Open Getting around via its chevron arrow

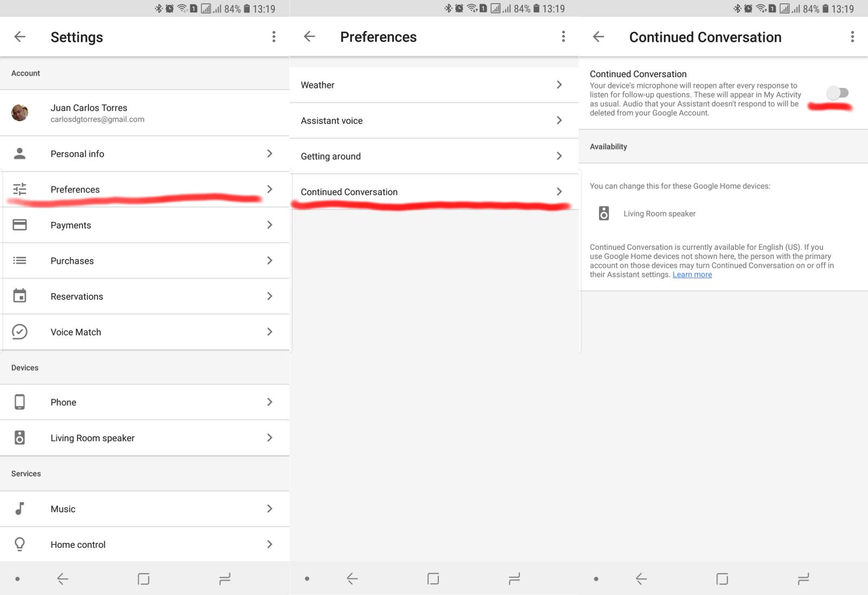tap(559, 156)
